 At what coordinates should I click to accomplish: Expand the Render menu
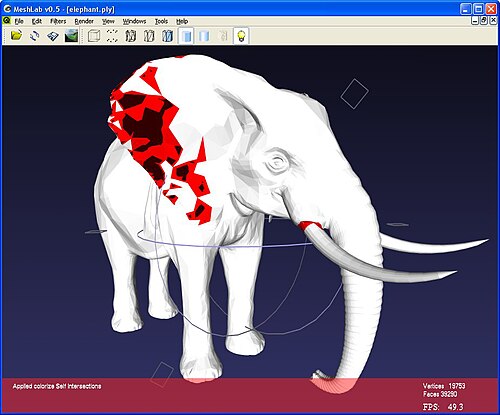click(84, 21)
